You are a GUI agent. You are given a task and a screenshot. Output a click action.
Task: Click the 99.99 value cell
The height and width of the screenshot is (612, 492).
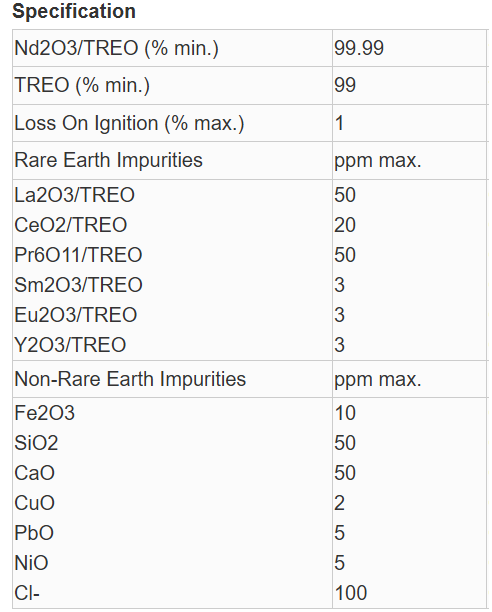[x=409, y=48]
